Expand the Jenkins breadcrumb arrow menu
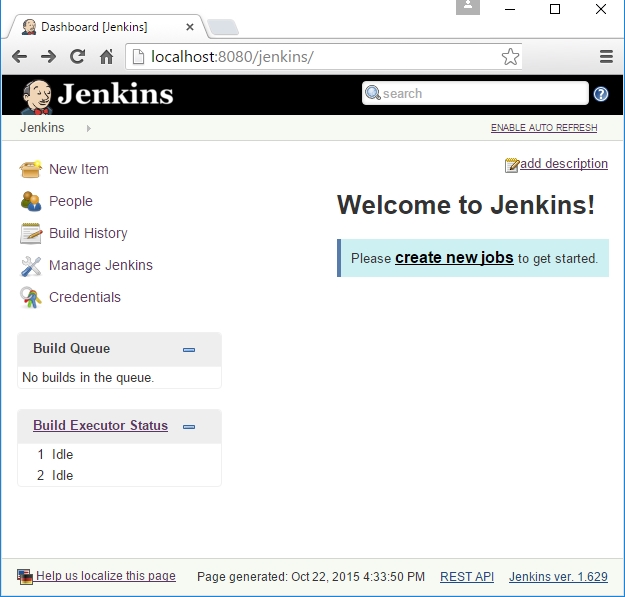The image size is (625, 597). pyautogui.click(x=88, y=128)
